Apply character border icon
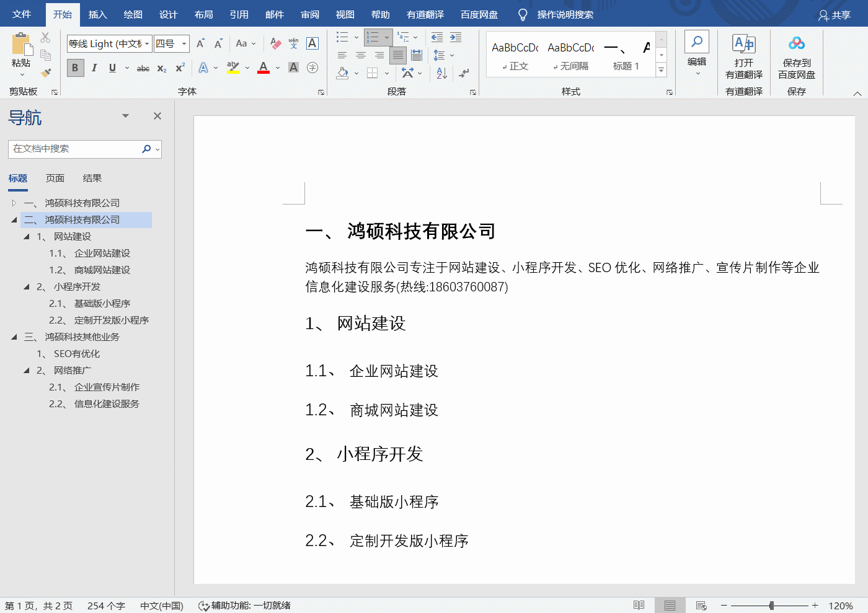 (x=312, y=43)
